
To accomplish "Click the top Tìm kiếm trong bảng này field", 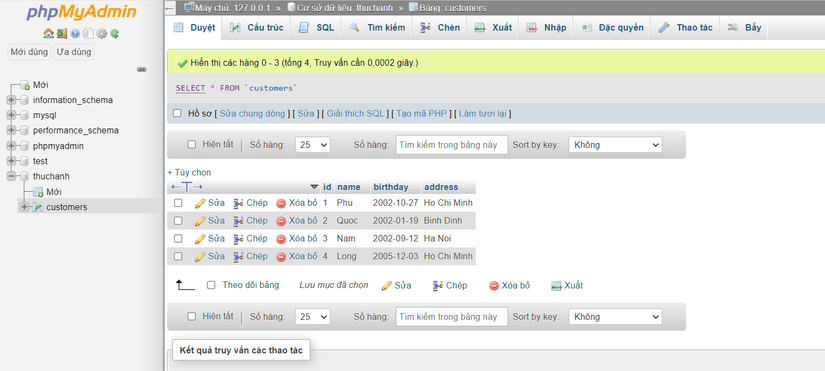I will click(452, 145).
